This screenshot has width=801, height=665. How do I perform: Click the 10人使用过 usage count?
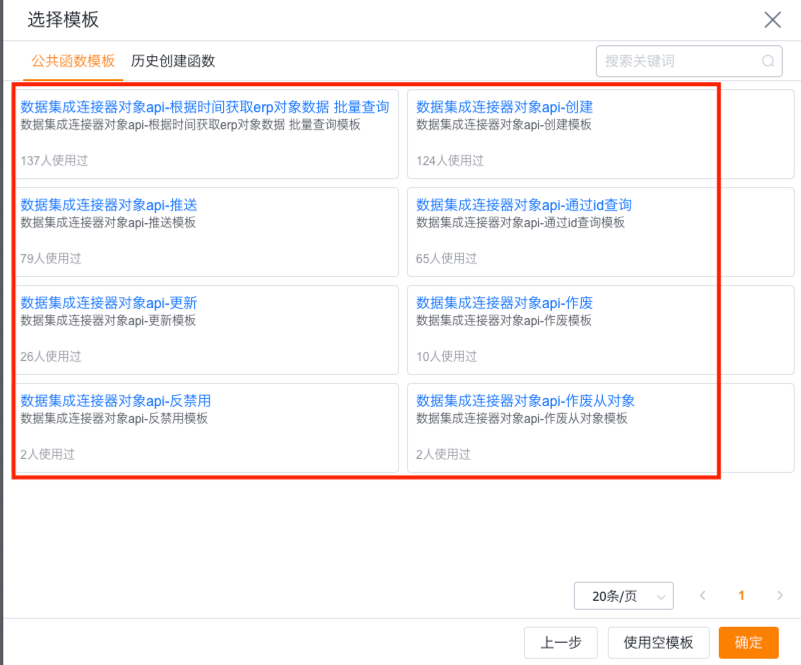tap(446, 357)
